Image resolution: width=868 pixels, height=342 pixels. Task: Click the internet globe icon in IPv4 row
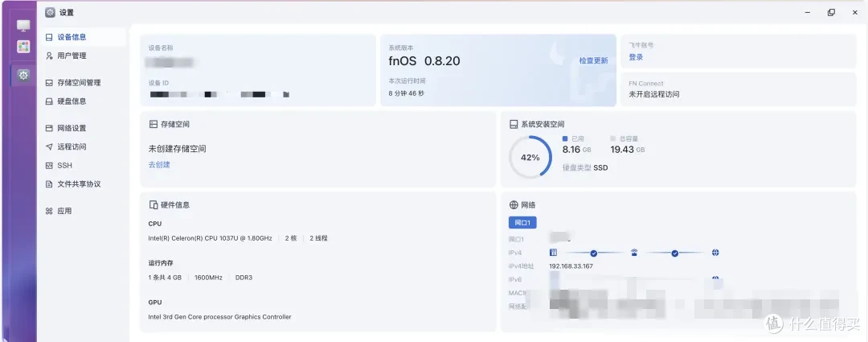[x=715, y=253]
